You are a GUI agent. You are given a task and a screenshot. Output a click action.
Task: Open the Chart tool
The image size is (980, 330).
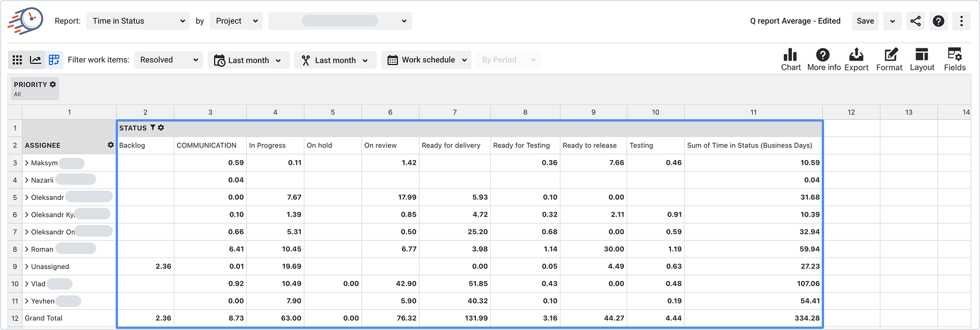tap(791, 60)
